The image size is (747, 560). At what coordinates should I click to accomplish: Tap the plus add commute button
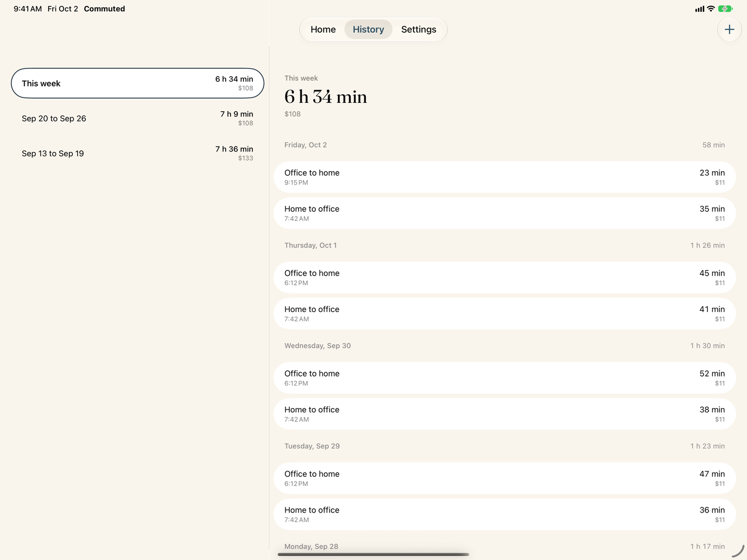[729, 29]
